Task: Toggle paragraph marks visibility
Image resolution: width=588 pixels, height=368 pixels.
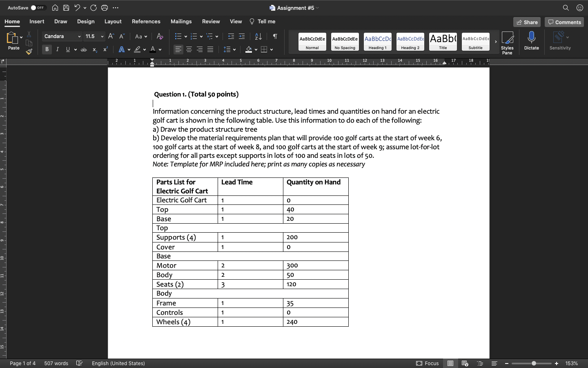Action: pyautogui.click(x=275, y=36)
